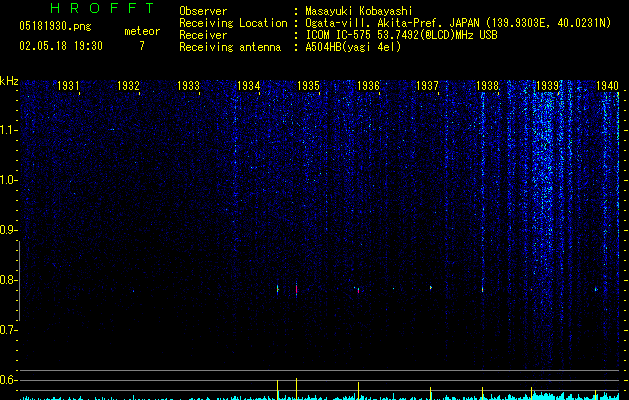
Task: Select the filename 05181930.png
Action: 55,27
